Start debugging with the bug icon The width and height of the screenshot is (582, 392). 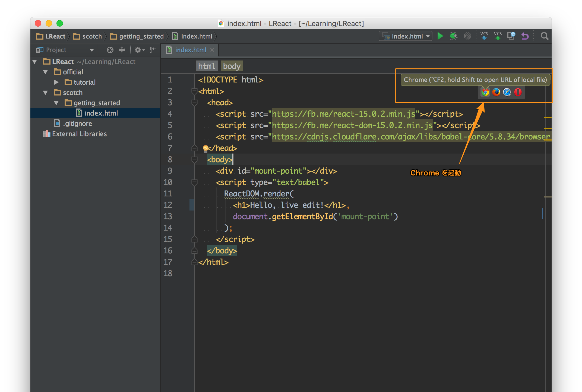[453, 36]
